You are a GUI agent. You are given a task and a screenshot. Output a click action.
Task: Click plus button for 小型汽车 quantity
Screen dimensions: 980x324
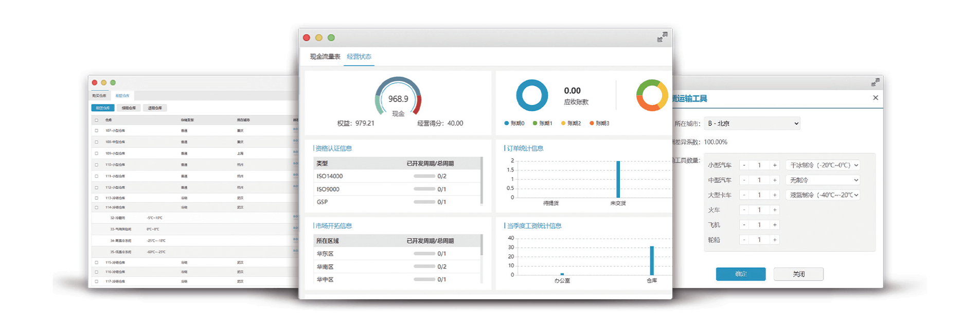[x=774, y=165]
